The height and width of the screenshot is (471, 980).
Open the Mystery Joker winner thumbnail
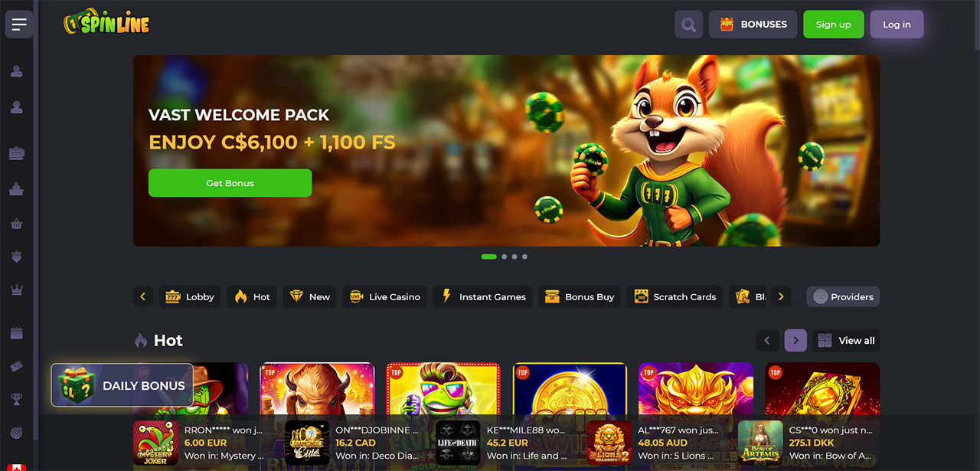point(155,443)
